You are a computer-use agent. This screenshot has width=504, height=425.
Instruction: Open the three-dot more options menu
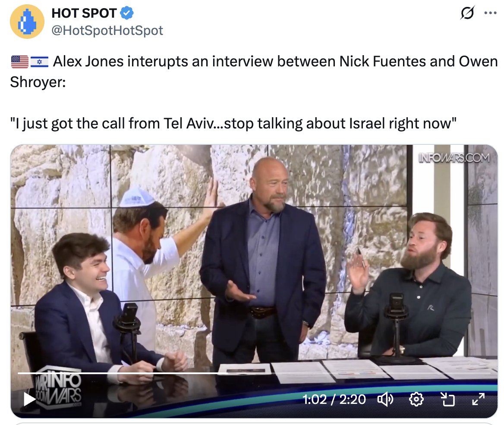pyautogui.click(x=490, y=13)
